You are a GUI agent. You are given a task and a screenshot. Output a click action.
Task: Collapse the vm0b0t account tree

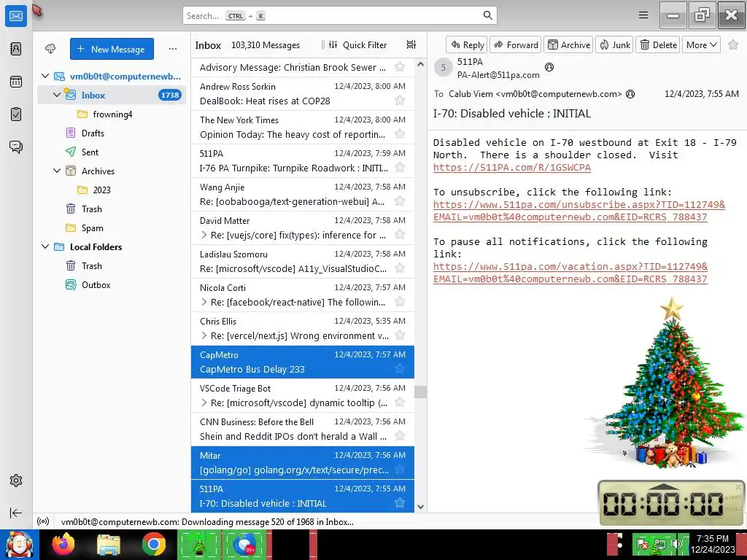tap(45, 76)
